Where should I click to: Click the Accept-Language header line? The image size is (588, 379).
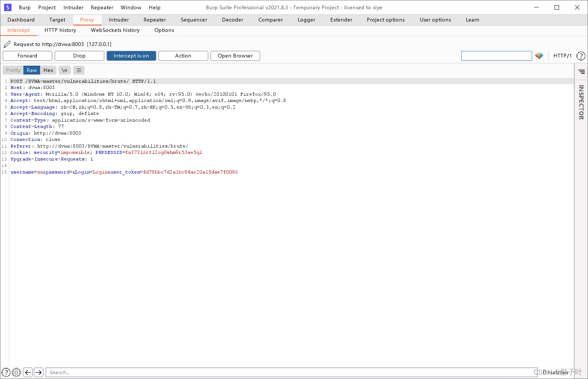[x=123, y=107]
